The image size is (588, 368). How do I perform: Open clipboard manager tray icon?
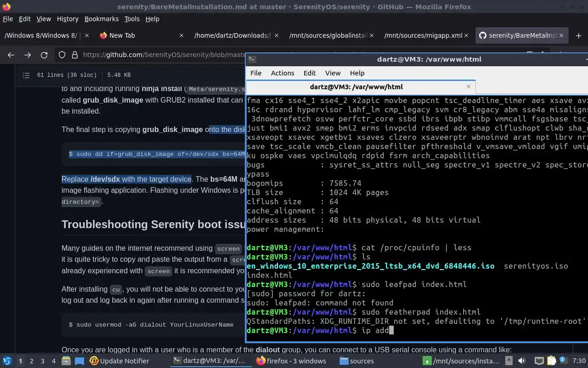pos(551,361)
